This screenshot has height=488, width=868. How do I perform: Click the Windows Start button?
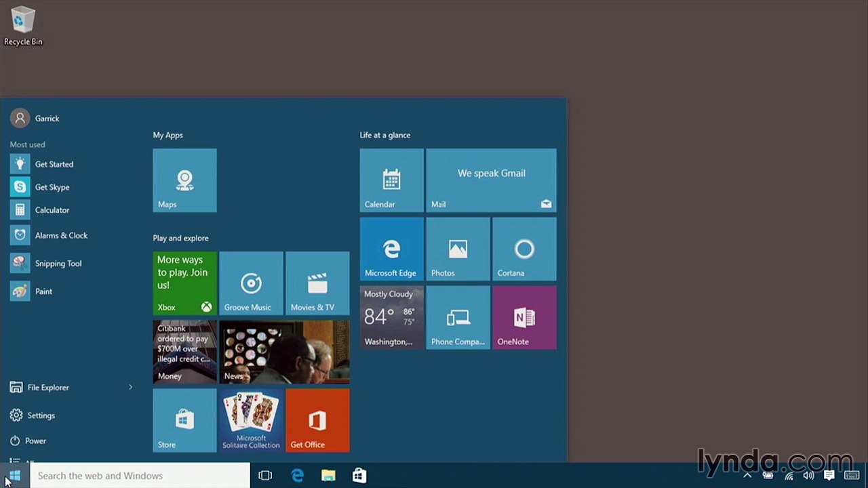coord(15,476)
